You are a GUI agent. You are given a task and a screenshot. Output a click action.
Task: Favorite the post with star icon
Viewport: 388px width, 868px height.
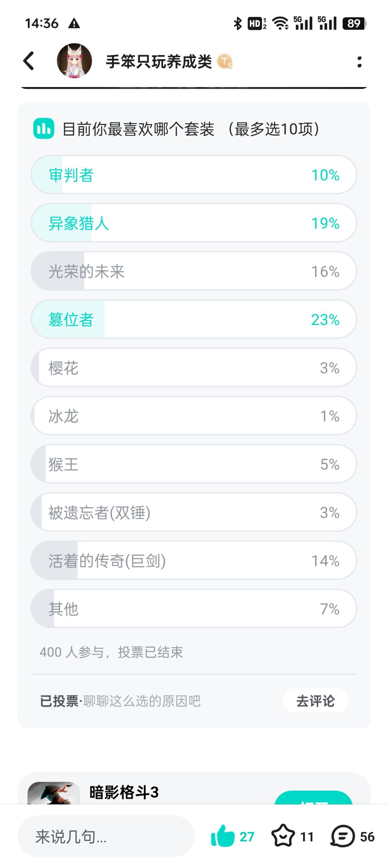click(283, 836)
